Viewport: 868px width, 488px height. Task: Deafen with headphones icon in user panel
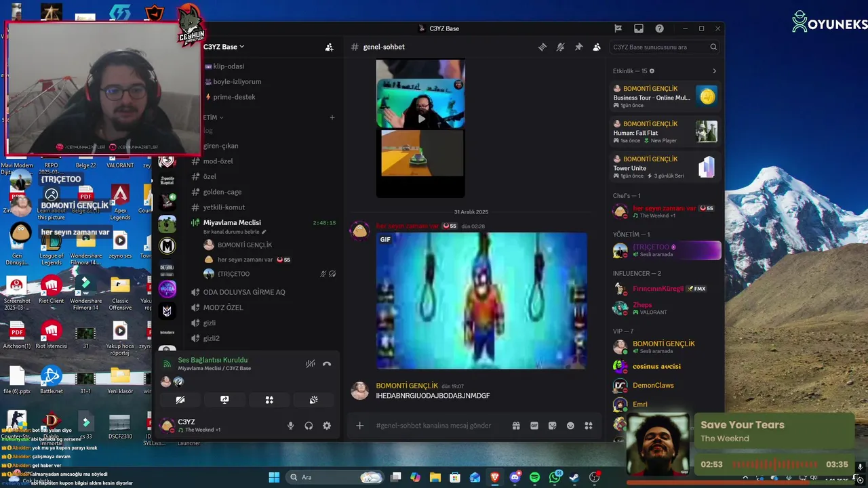[309, 426]
